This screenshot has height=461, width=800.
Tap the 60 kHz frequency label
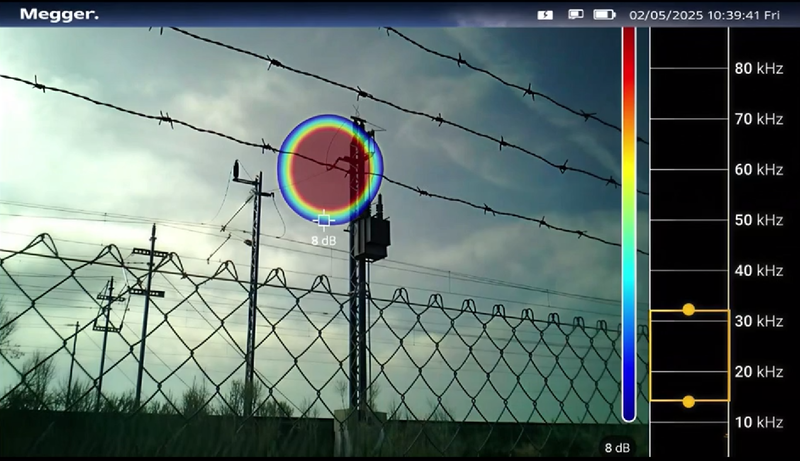tap(759, 169)
